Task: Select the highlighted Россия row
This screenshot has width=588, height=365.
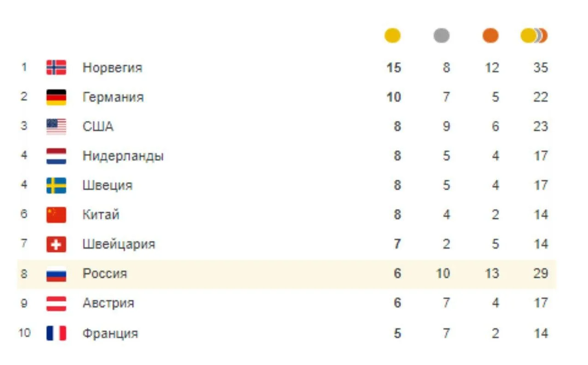Action: (287, 274)
